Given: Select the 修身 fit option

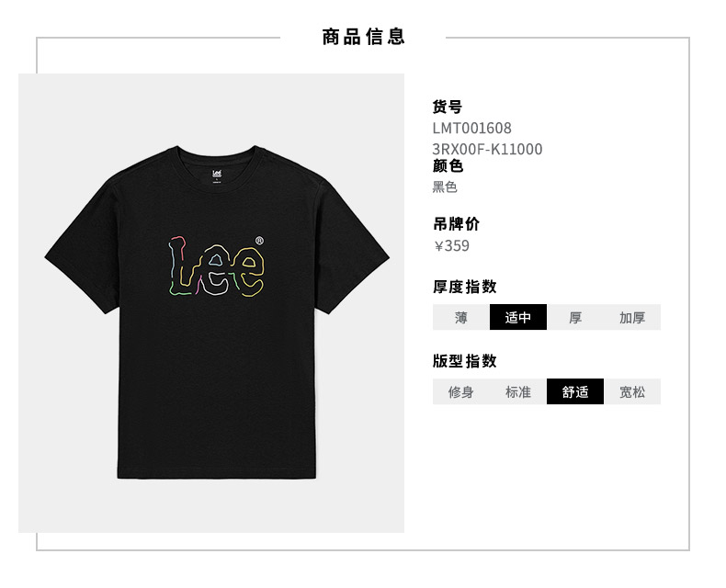Looking at the screenshot, I should point(460,391).
